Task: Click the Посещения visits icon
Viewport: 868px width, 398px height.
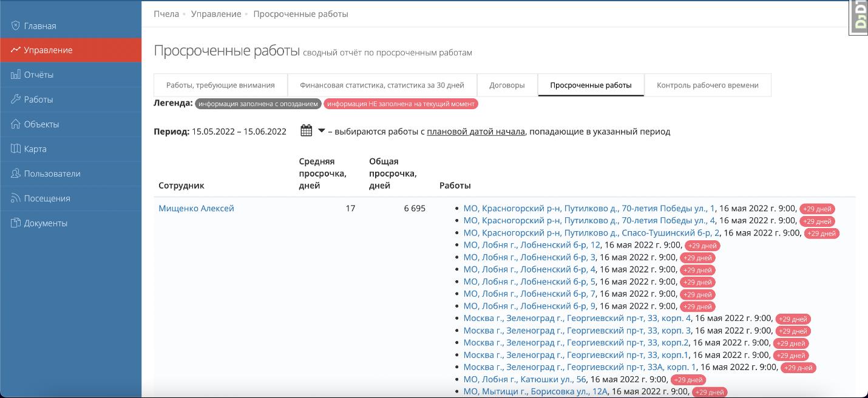Action: [x=15, y=198]
